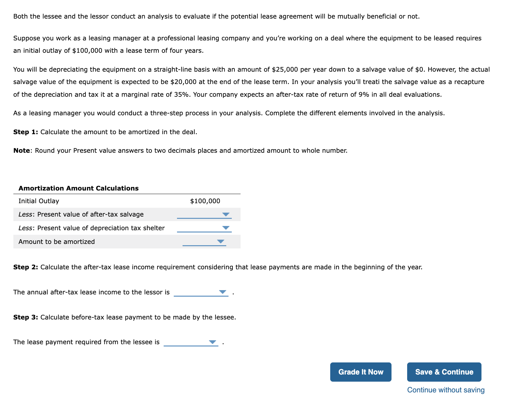This screenshot has height=409, width=532.
Task: Click the Save & Continue button
Action: click(444, 372)
